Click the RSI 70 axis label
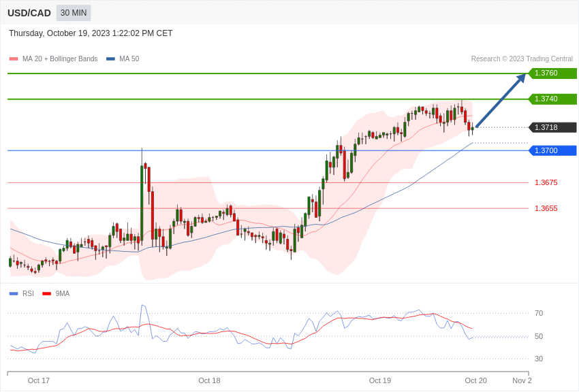 click(539, 314)
